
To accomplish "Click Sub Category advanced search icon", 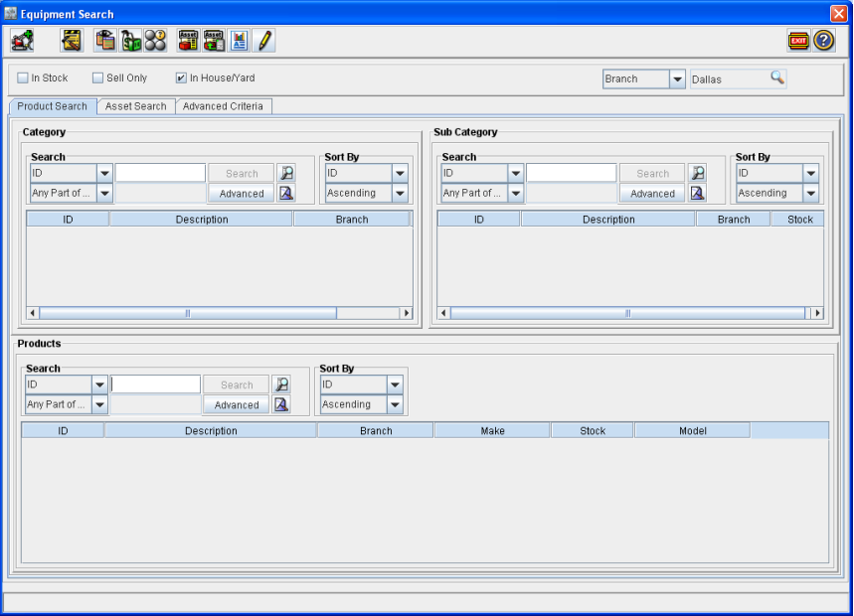I will pyautogui.click(x=698, y=193).
